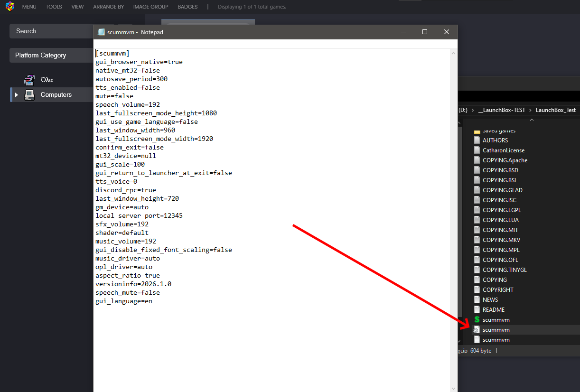
Task: Click into the Search field
Action: tap(52, 31)
